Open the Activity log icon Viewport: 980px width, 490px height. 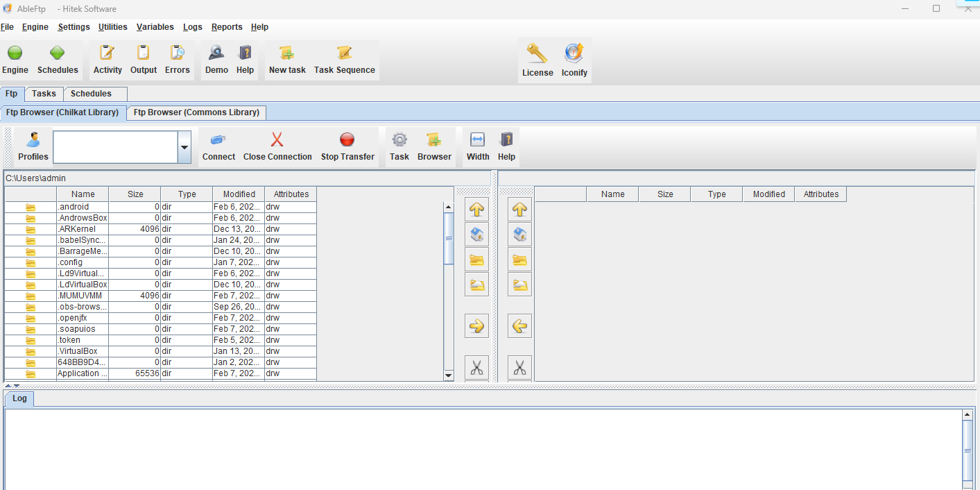(108, 53)
